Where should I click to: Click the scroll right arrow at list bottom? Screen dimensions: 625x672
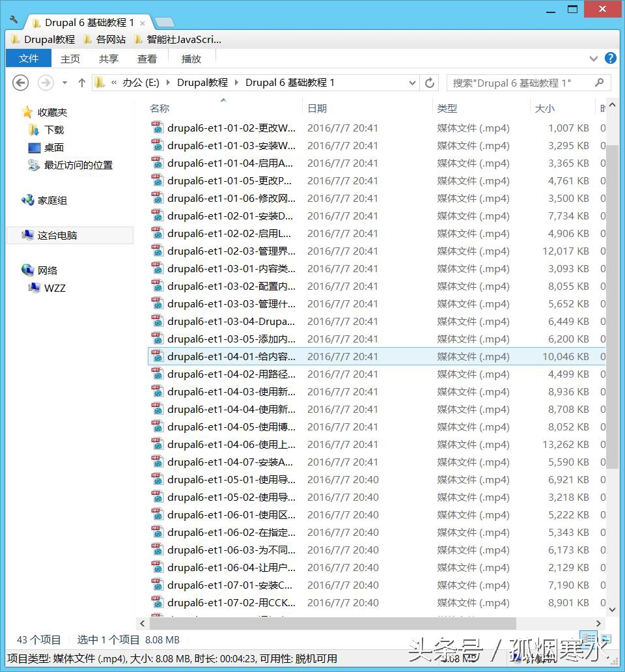(598, 623)
